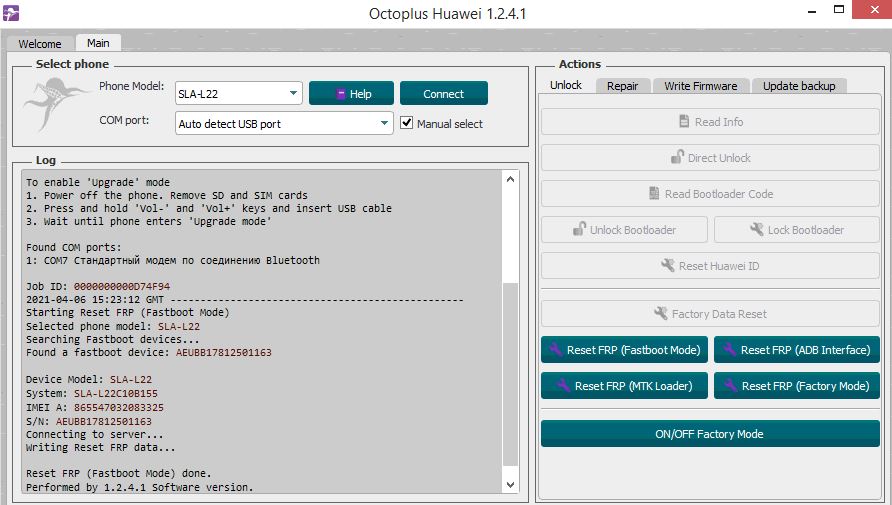Click 'Connecting to server...' log line
This screenshot has width=892, height=505.
coord(94,434)
